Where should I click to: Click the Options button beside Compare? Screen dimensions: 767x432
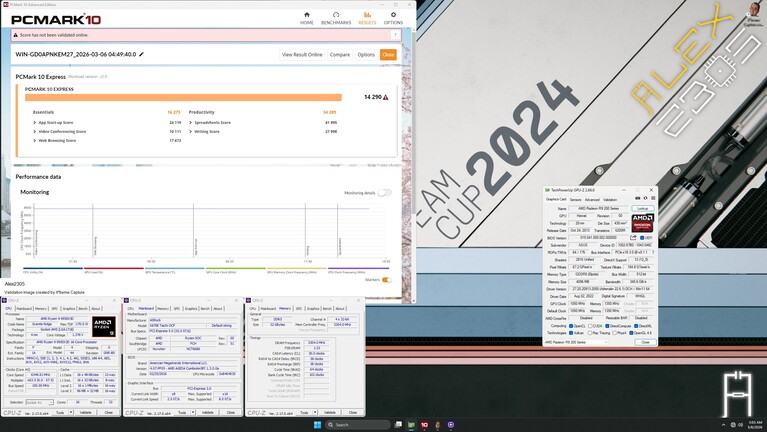point(366,55)
